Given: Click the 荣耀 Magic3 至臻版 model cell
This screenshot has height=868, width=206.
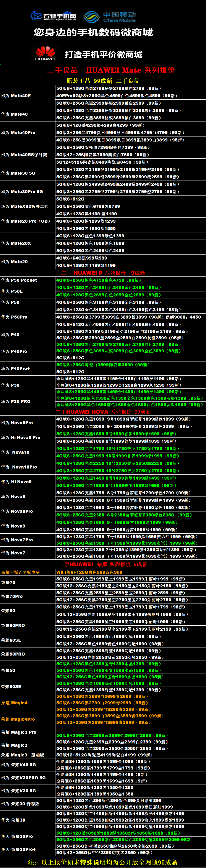Looking at the screenshot, I should [28, 755].
